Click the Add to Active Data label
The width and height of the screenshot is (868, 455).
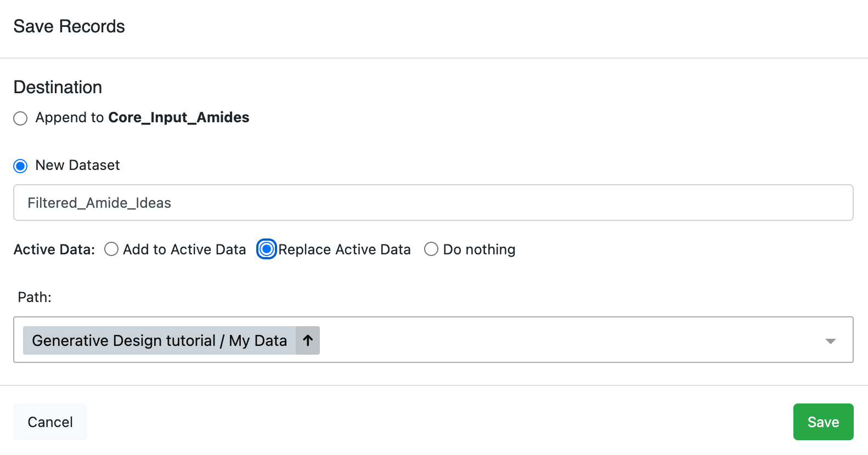(x=184, y=249)
